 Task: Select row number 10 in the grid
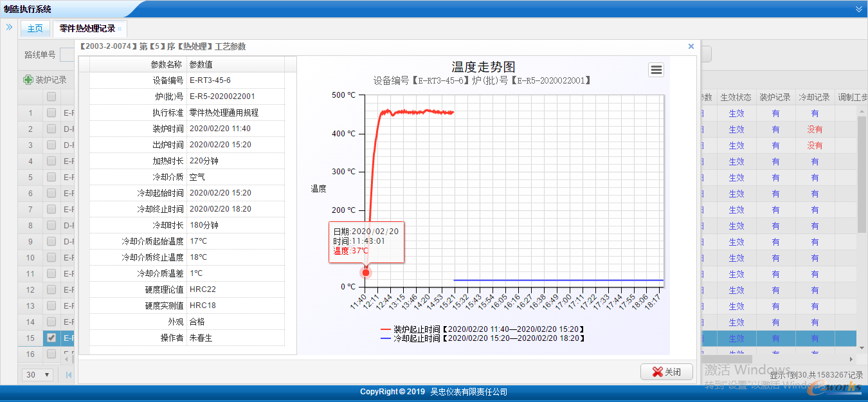pos(30,257)
